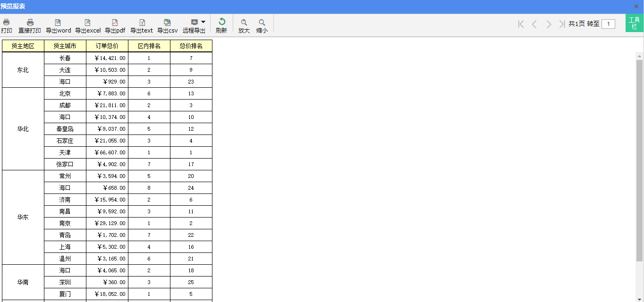Click the 秦皇岛 city cell
Screen dimensions: 644x302
(x=65, y=129)
